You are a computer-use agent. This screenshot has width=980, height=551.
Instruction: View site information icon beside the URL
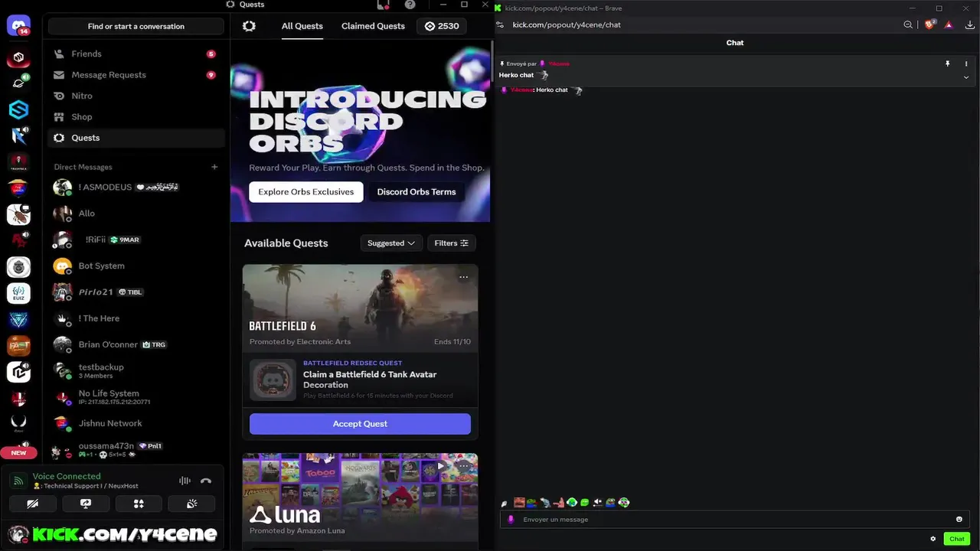pyautogui.click(x=500, y=24)
